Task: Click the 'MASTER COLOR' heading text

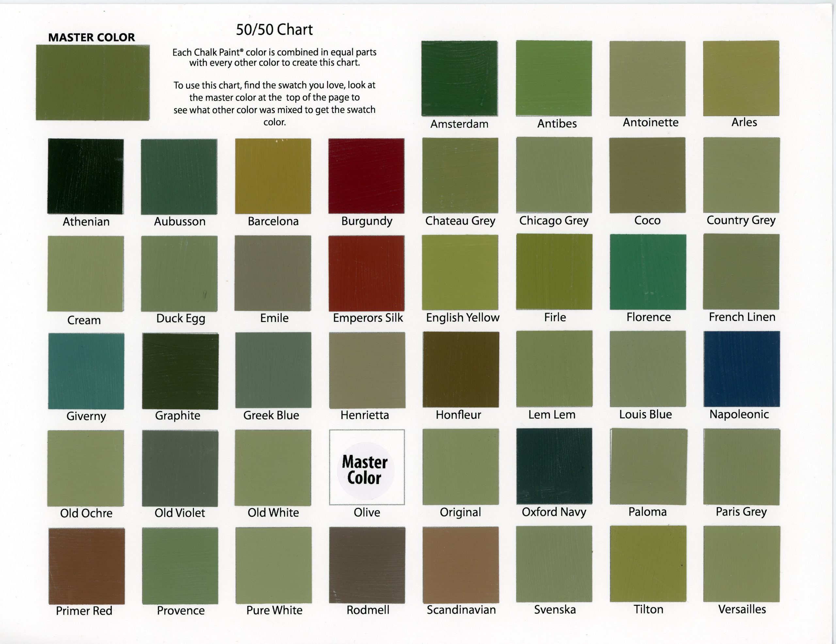Action: click(x=91, y=37)
